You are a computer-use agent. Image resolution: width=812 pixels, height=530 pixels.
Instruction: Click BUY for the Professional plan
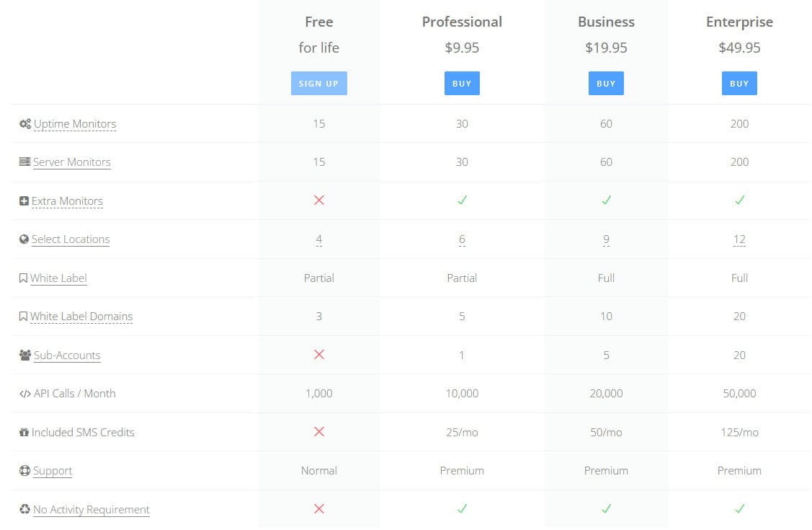[x=461, y=83]
